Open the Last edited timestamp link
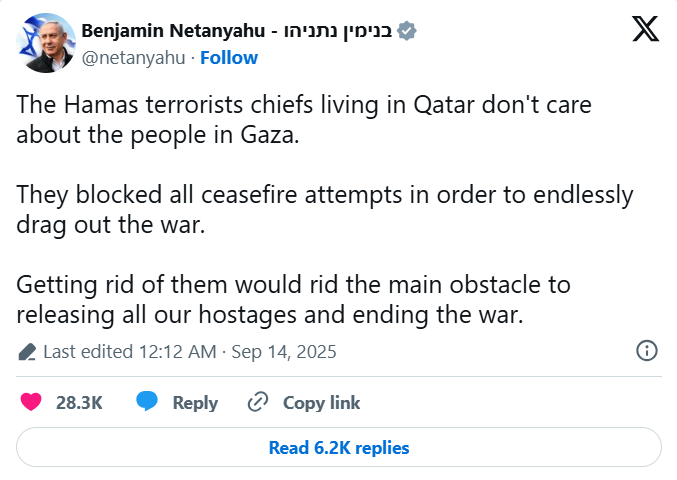The image size is (677, 480). click(130, 351)
